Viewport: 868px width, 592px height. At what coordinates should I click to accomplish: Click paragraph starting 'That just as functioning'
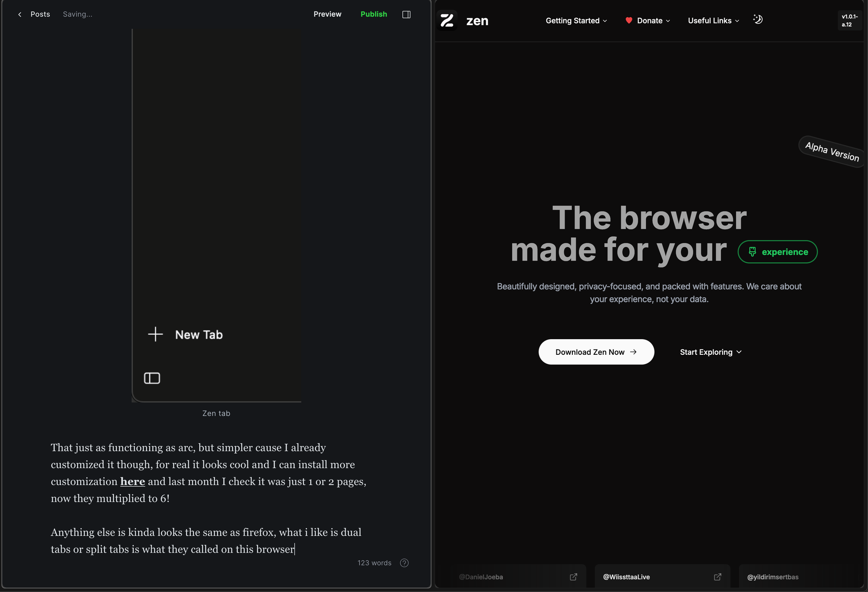tap(209, 473)
